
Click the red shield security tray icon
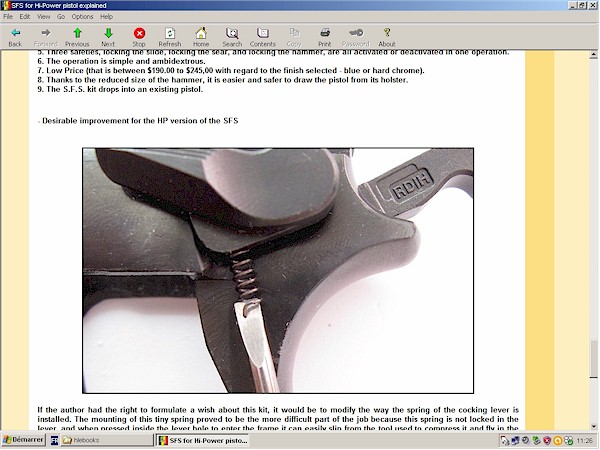pos(547,441)
